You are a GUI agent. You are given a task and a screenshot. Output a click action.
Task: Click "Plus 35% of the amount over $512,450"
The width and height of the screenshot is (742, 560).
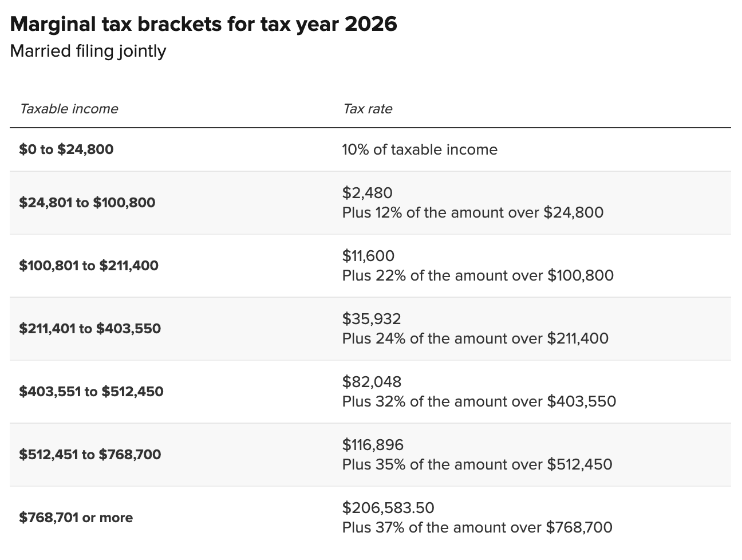[x=477, y=464]
